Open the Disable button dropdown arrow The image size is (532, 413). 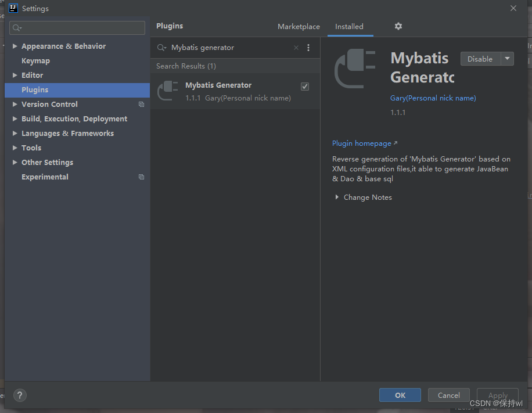coord(506,58)
